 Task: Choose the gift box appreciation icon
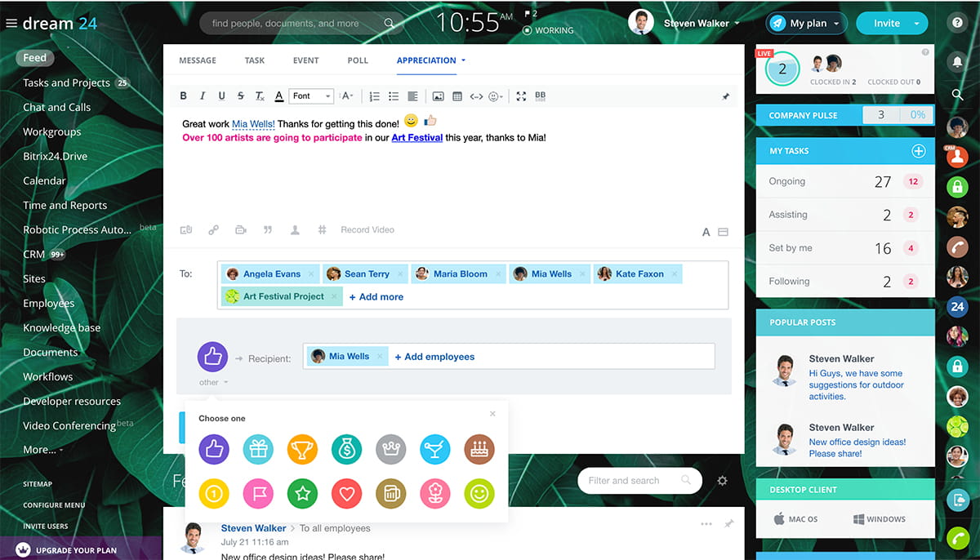tap(258, 449)
